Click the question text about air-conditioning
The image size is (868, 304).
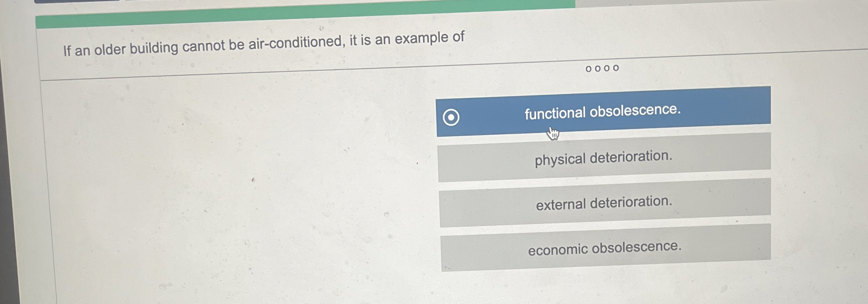click(263, 42)
